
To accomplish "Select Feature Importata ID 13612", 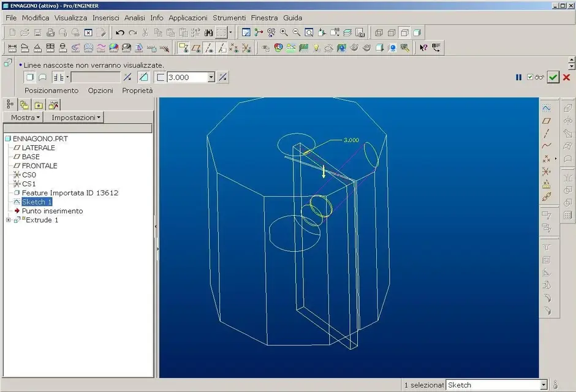I will click(70, 193).
